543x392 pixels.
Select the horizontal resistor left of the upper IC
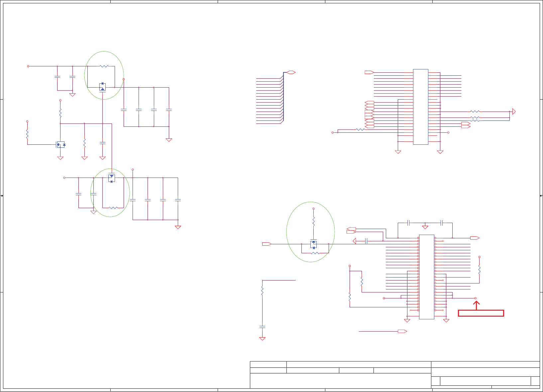click(360, 129)
